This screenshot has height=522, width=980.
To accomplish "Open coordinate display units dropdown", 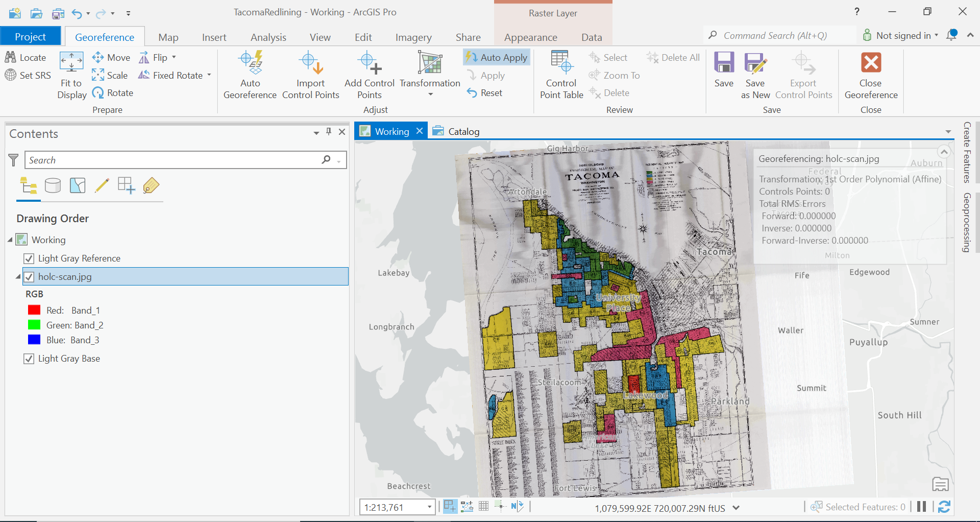I will click(736, 508).
